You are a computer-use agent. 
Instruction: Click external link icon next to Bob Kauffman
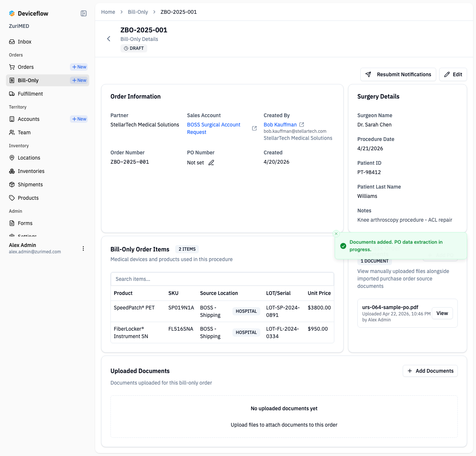(x=302, y=125)
